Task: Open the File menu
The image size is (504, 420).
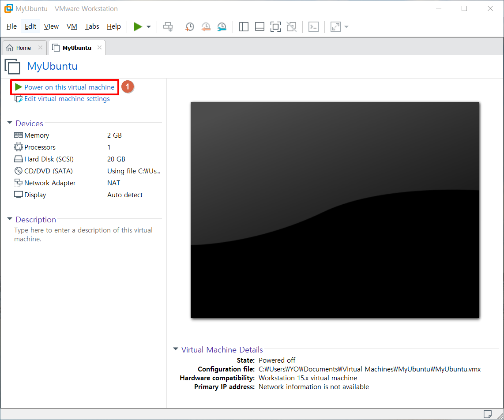Action: pyautogui.click(x=11, y=26)
